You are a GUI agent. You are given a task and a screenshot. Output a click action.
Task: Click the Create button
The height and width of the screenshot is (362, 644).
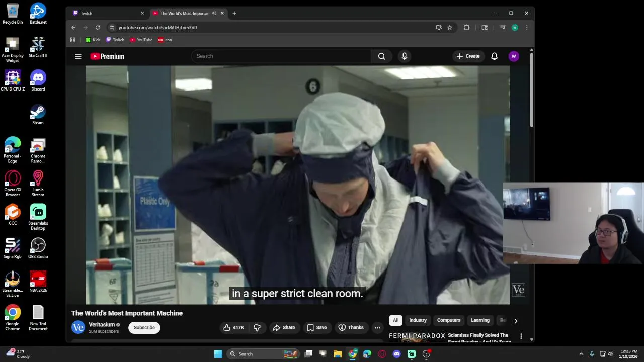pos(468,56)
